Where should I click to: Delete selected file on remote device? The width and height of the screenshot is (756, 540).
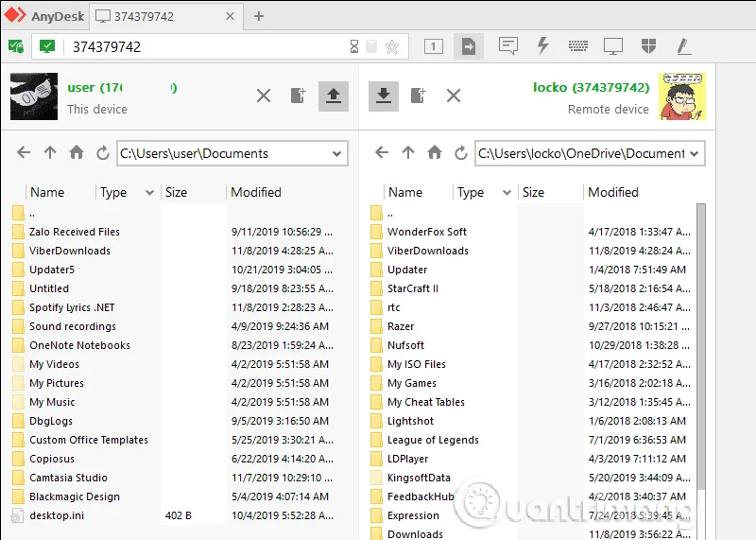(x=454, y=96)
